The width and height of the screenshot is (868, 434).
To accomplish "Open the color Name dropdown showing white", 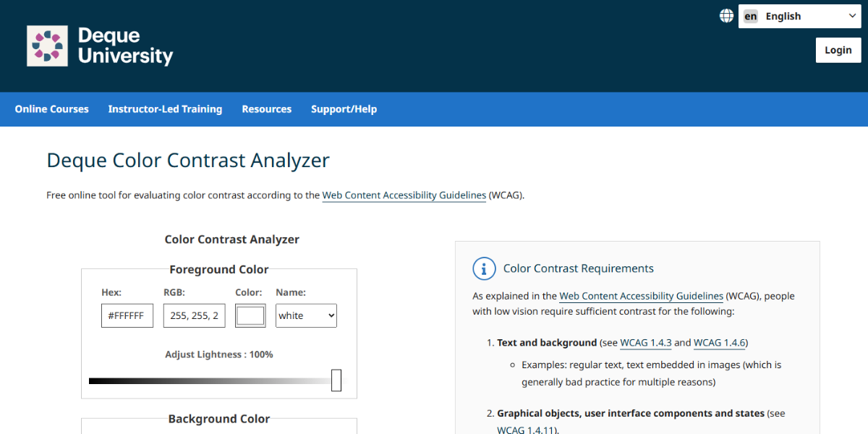I will point(306,315).
